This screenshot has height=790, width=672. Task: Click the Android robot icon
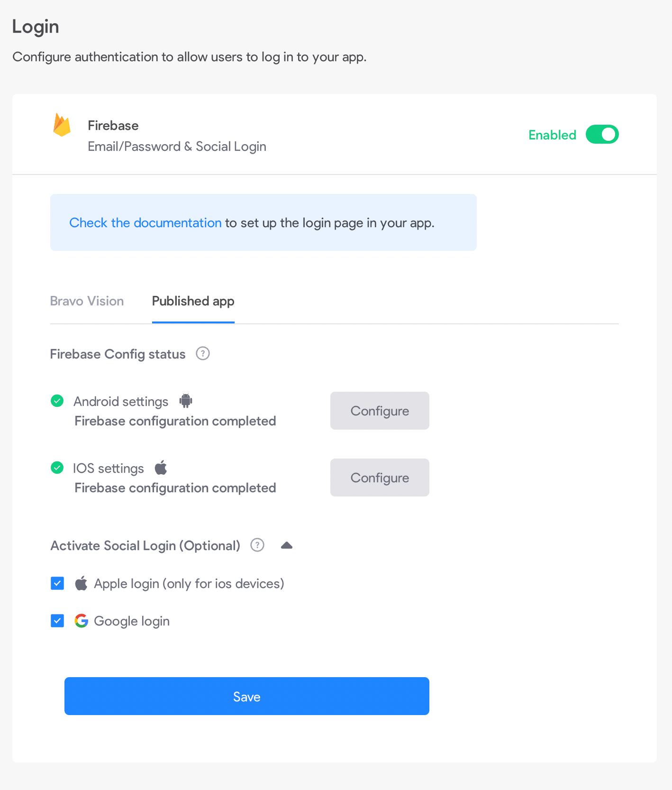point(186,401)
